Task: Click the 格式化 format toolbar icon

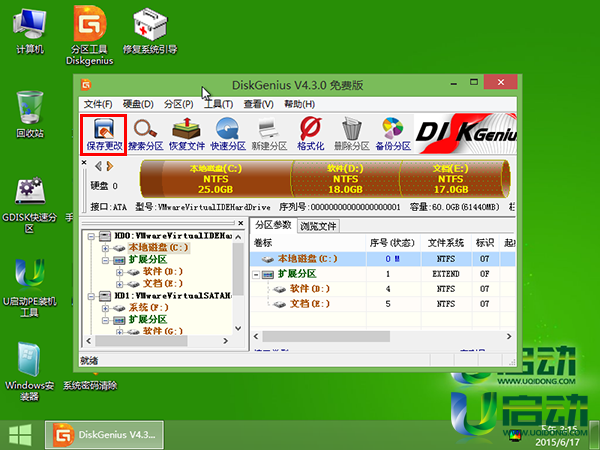Action: (x=310, y=135)
